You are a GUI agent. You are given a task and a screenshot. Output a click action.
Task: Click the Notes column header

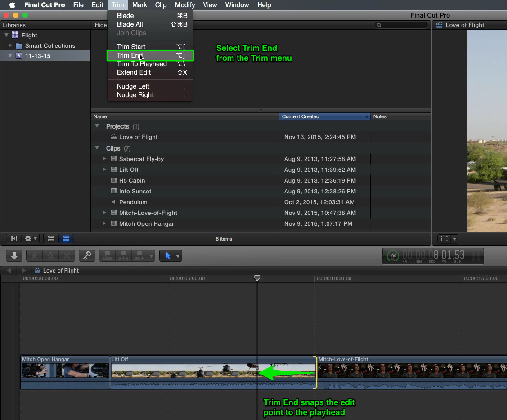401,116
